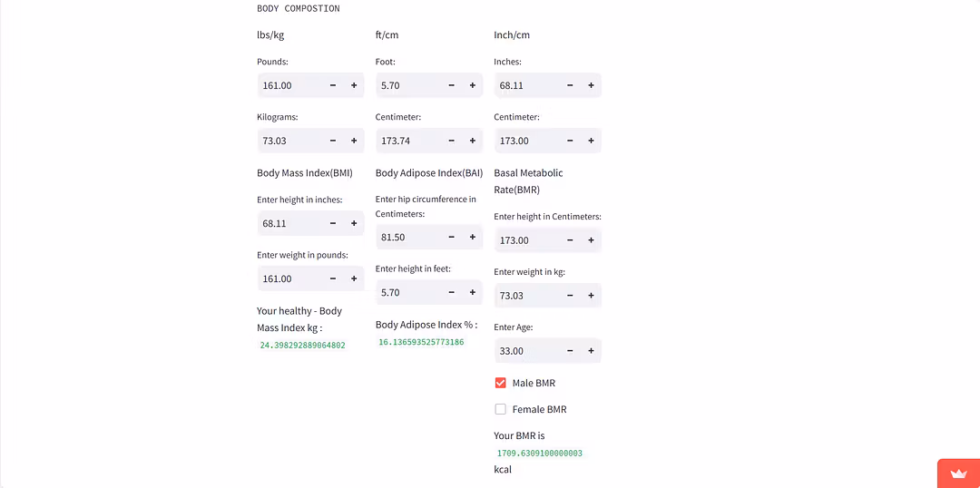Decrement BMR height in Centimeters value
This screenshot has width=980, height=488.
pyautogui.click(x=570, y=240)
